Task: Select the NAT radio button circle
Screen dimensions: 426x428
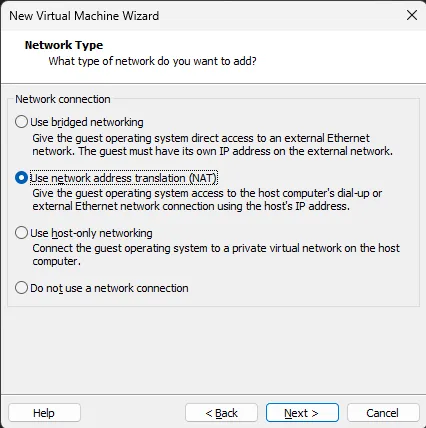Action: coord(21,178)
